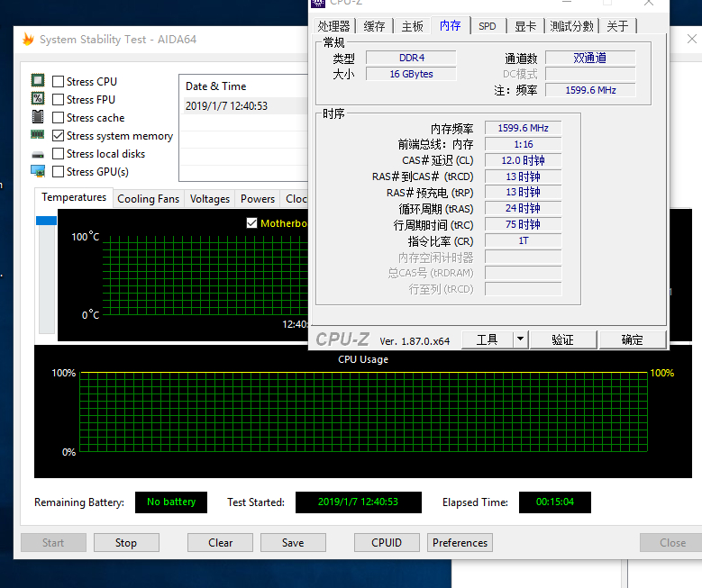Screen dimensions: 702x588
Task: Click the Clear button
Action: click(220, 542)
